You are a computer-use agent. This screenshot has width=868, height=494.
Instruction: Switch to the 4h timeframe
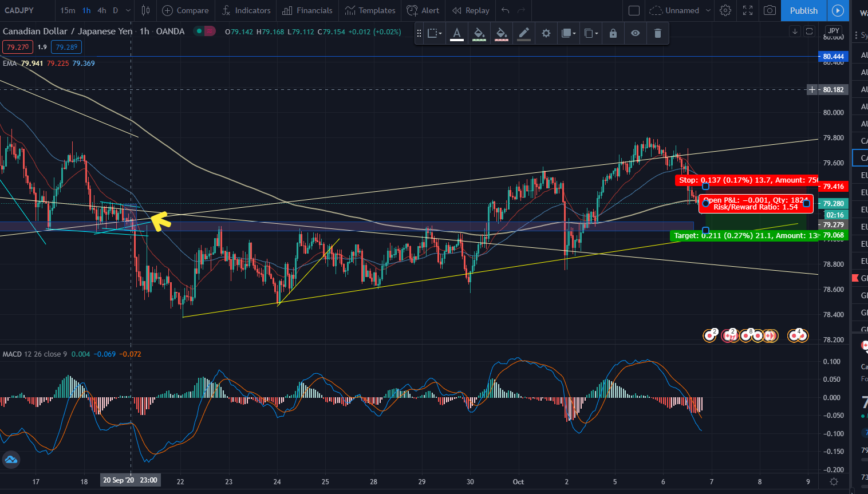101,10
